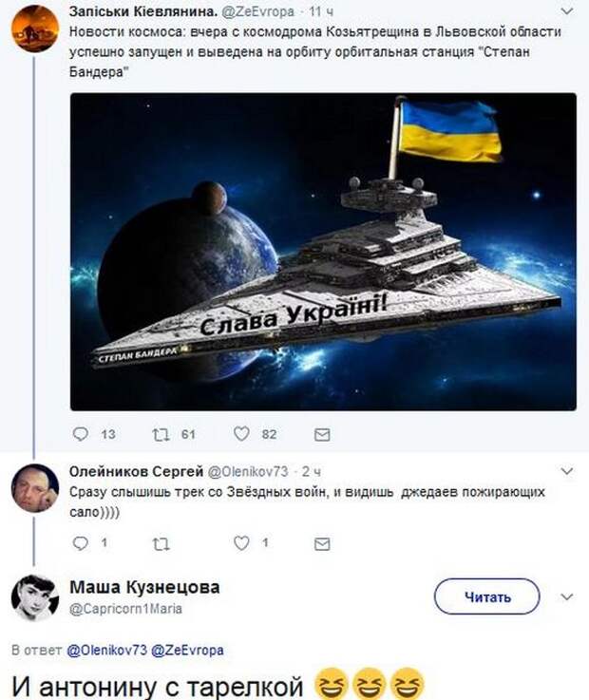Image resolution: width=589 pixels, height=700 pixels.
Task: Like the tweet with 82 likes
Action: (241, 434)
